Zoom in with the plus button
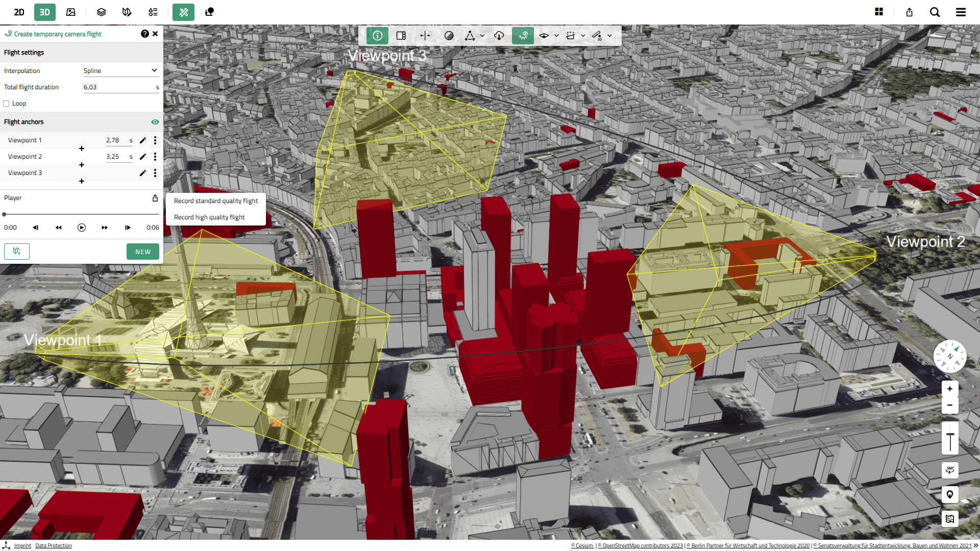This screenshot has height=551, width=980. point(950,389)
